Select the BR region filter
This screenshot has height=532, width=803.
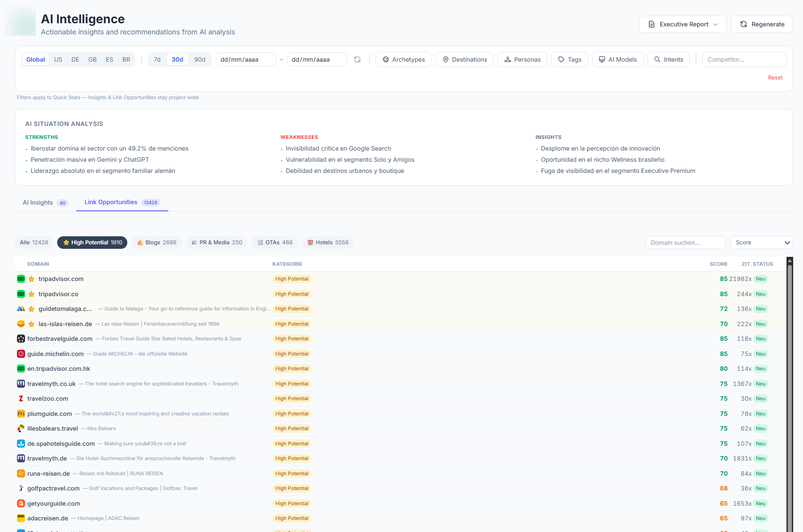(x=126, y=59)
